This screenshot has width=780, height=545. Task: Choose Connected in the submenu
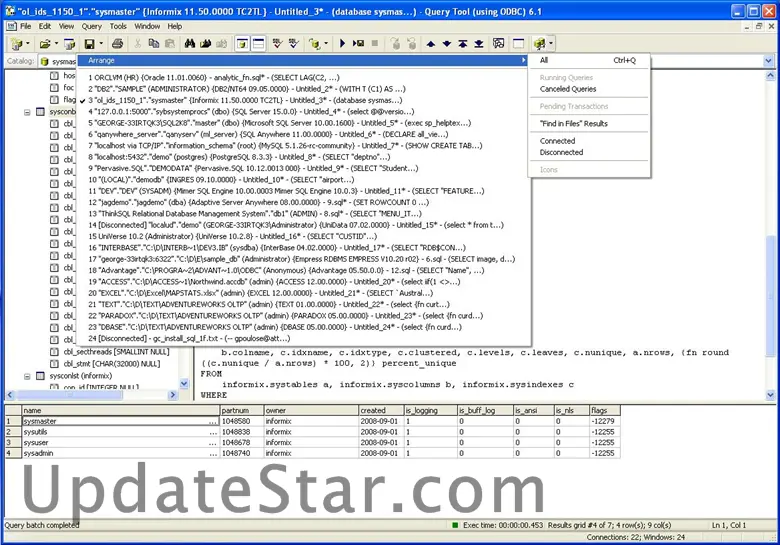(589, 141)
